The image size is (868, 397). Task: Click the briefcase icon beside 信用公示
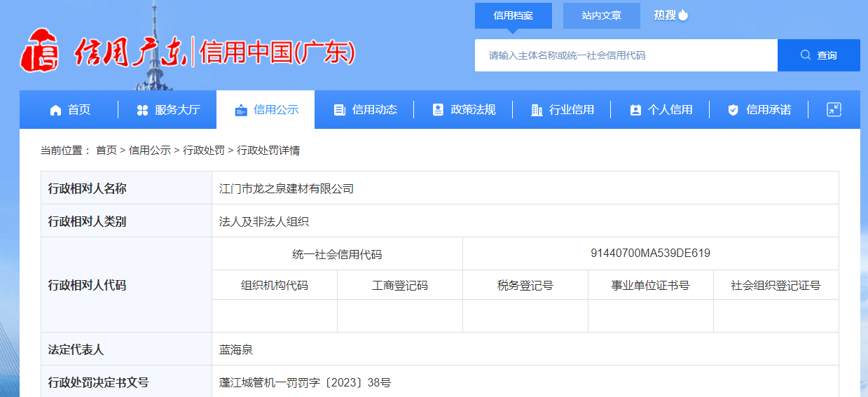(x=241, y=110)
